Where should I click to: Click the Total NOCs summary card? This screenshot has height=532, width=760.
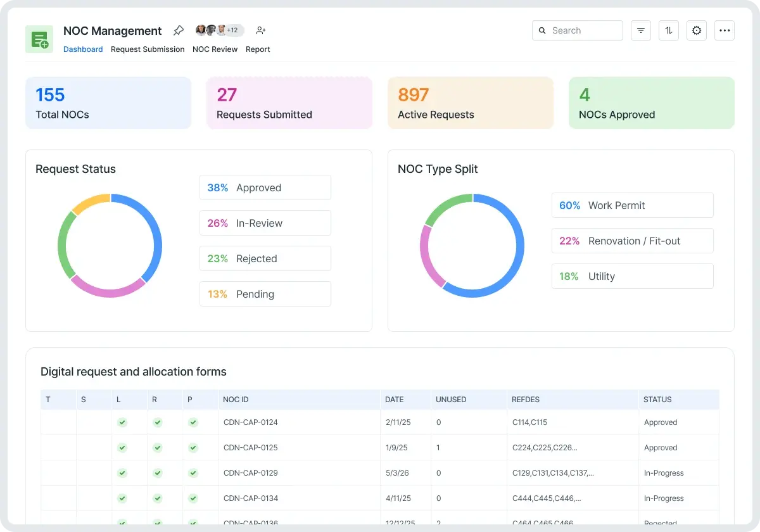[108, 103]
